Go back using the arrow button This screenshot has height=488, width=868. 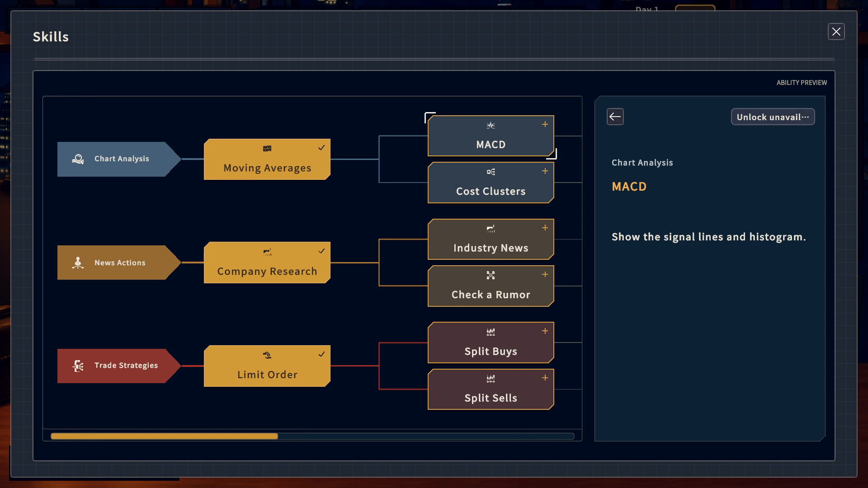615,117
